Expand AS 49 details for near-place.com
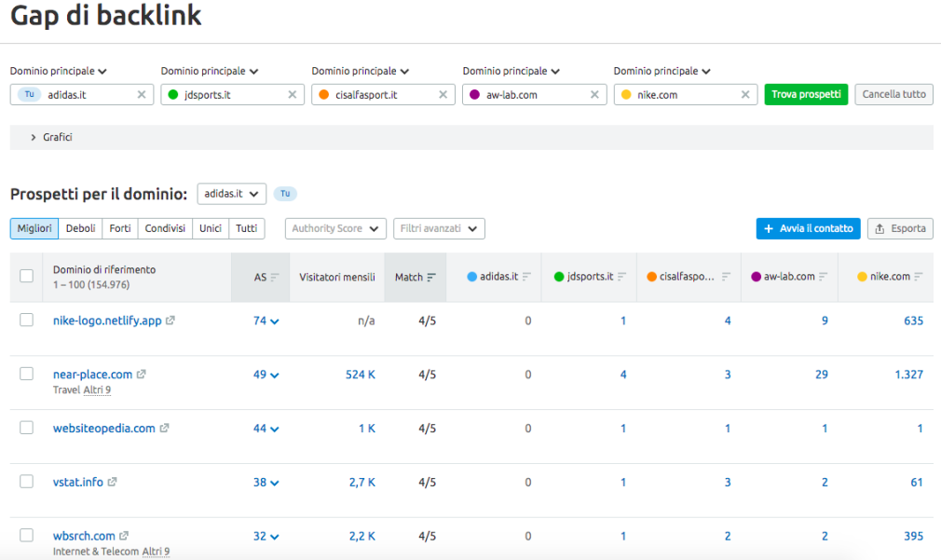 point(266,375)
